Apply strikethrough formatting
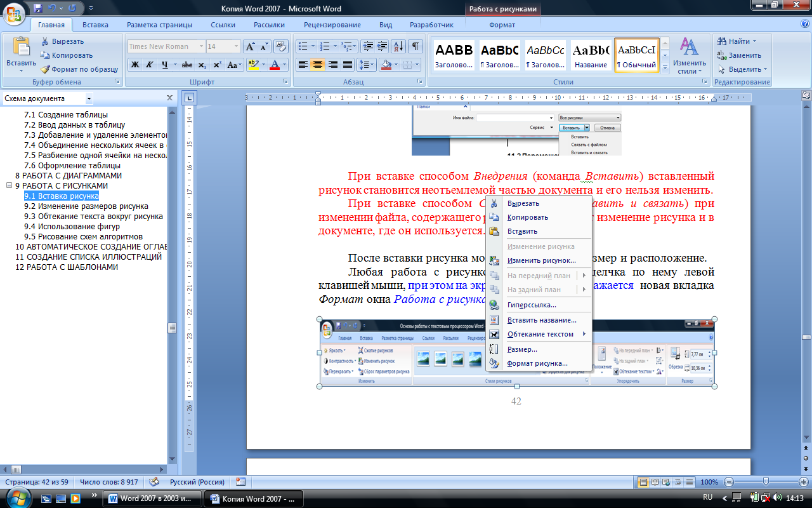 coord(187,65)
